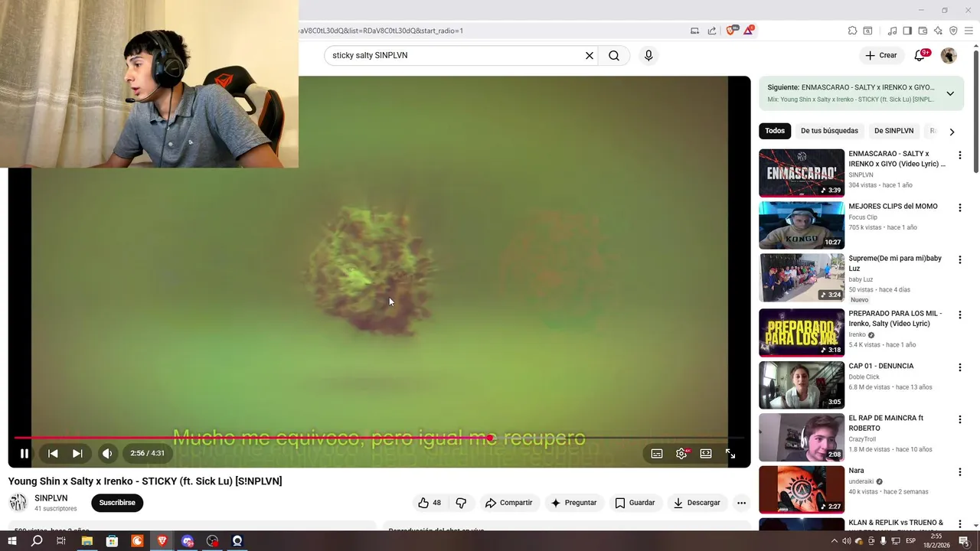Open the video player settings gear
980x551 pixels.
pyautogui.click(x=681, y=454)
